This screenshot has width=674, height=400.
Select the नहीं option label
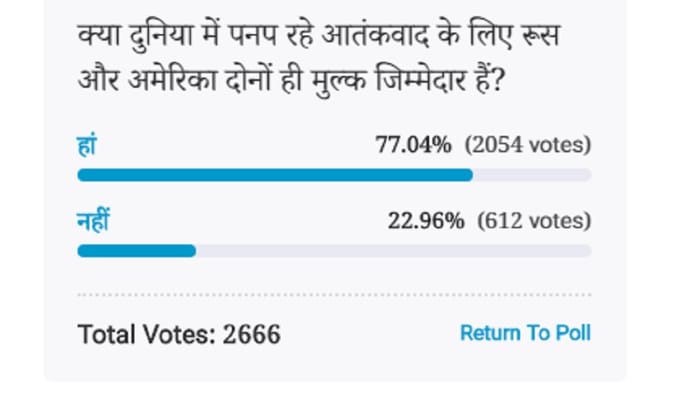point(93,220)
